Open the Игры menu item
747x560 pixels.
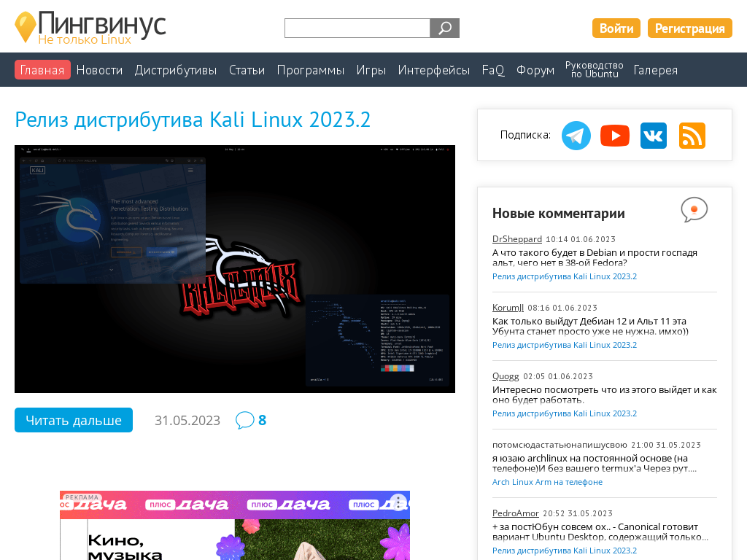(371, 70)
